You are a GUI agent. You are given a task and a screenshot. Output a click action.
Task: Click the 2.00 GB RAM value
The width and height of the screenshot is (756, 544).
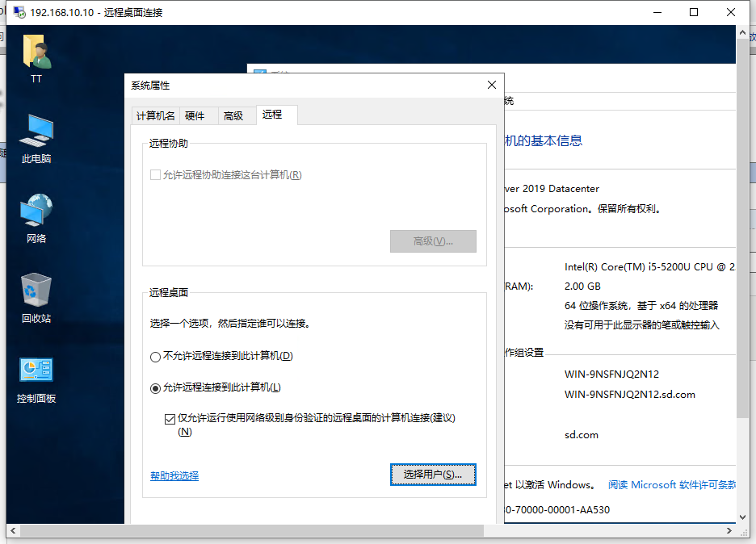click(582, 287)
